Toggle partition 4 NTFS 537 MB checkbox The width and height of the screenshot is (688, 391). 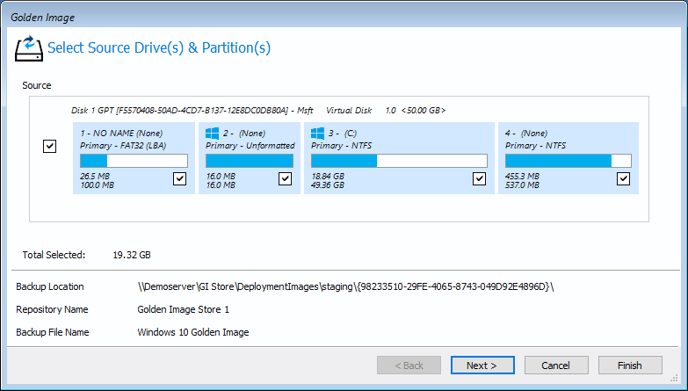(624, 179)
